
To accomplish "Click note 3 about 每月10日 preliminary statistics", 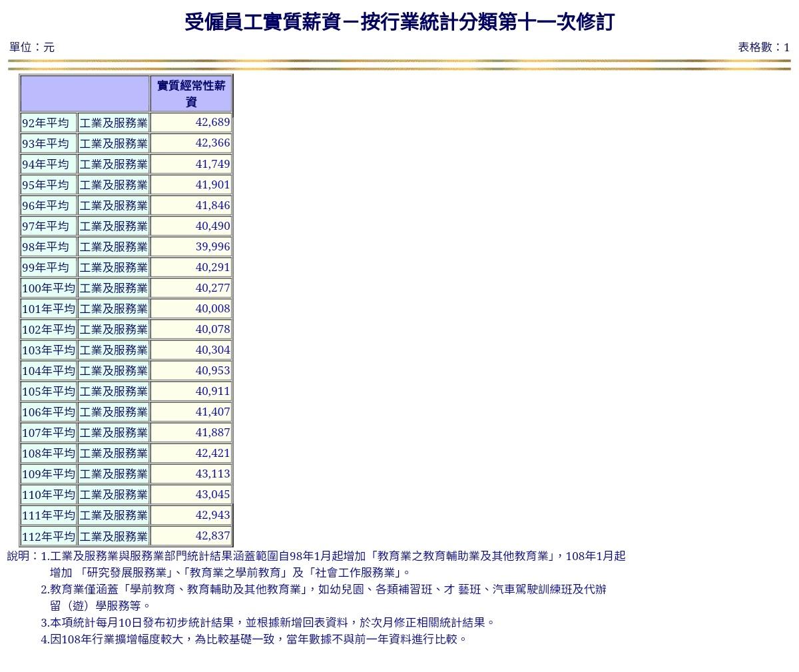I will click(x=268, y=623).
